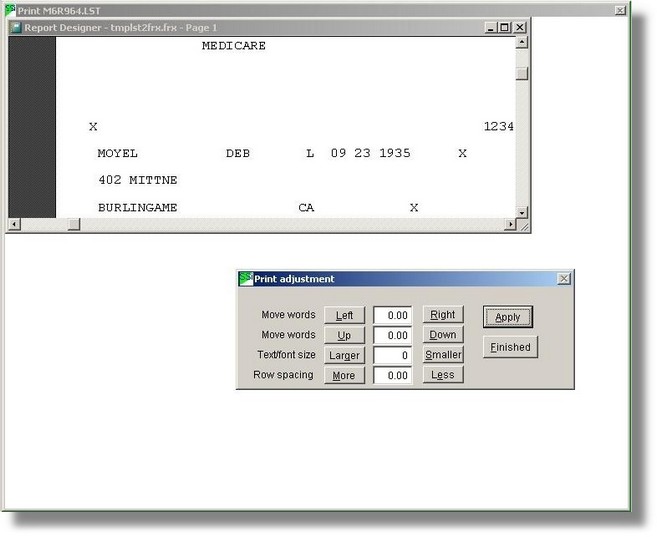Click the horizontal scrollbar thumb
Viewport: 657px width, 537px height.
coord(74,224)
